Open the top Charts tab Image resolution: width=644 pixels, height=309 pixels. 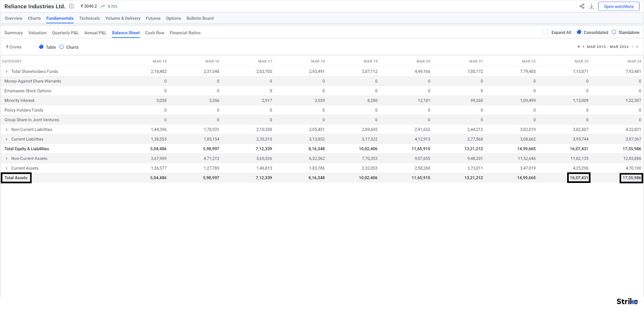point(34,18)
